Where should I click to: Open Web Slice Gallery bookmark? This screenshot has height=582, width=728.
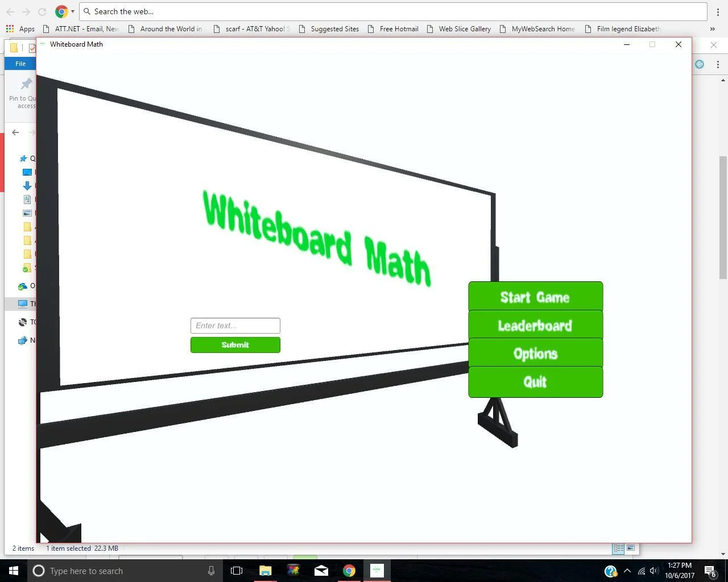tap(458, 28)
